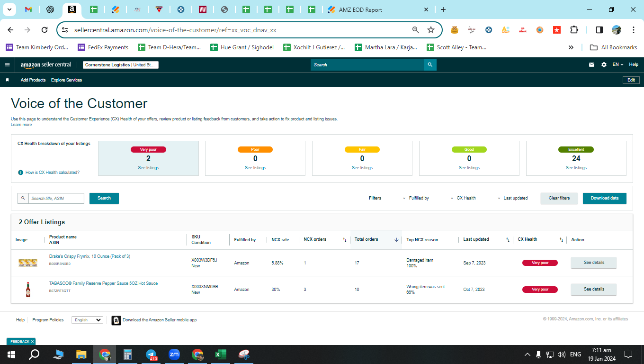Expand the Fulfilled by filter dropdown
This screenshot has height=364, width=644.
(416, 198)
